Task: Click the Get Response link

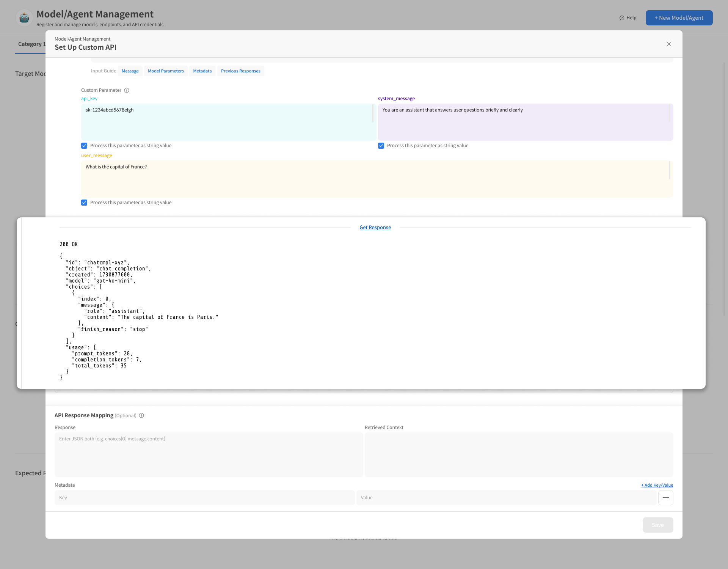Action: pyautogui.click(x=375, y=227)
